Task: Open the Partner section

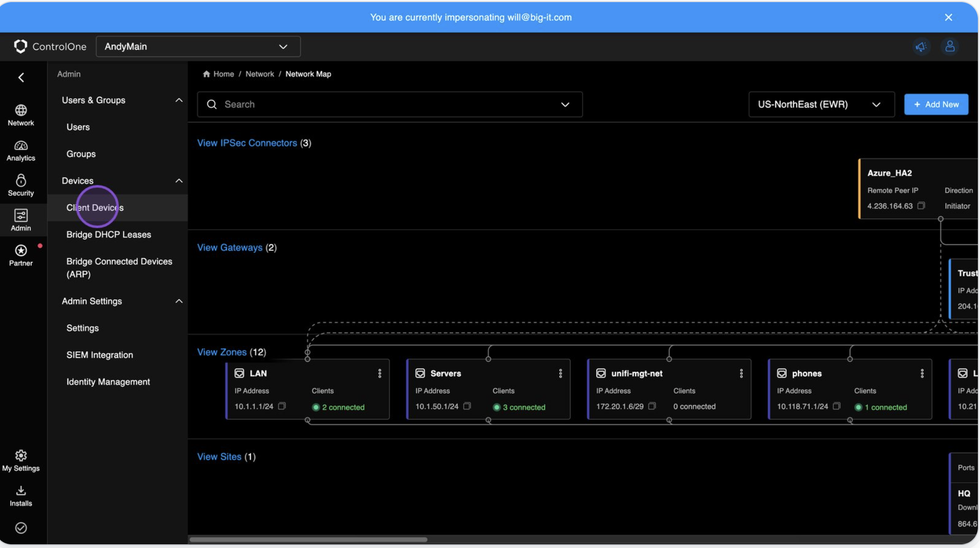Action: (x=21, y=255)
